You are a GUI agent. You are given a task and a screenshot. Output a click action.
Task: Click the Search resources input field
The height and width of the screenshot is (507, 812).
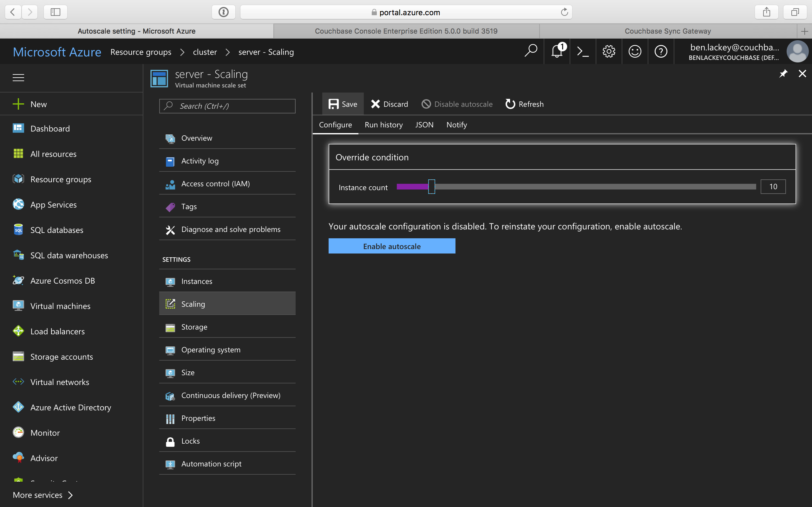click(530, 51)
